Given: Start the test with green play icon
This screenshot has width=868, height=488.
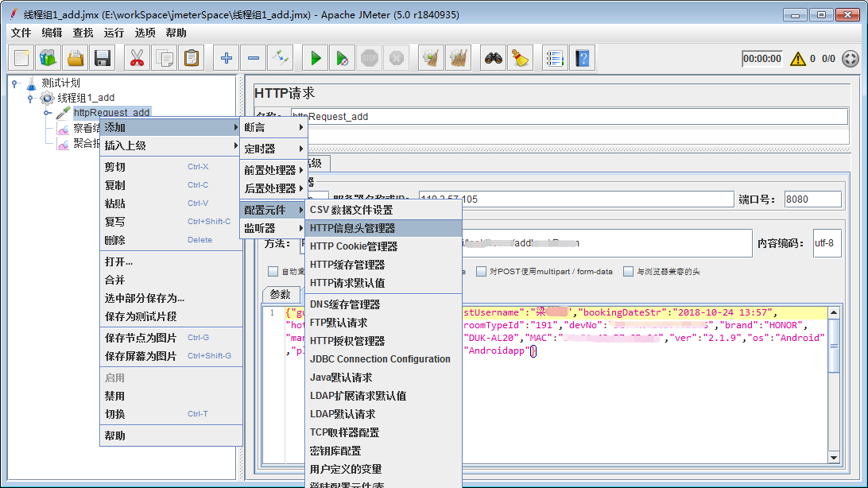Looking at the screenshot, I should coord(316,58).
